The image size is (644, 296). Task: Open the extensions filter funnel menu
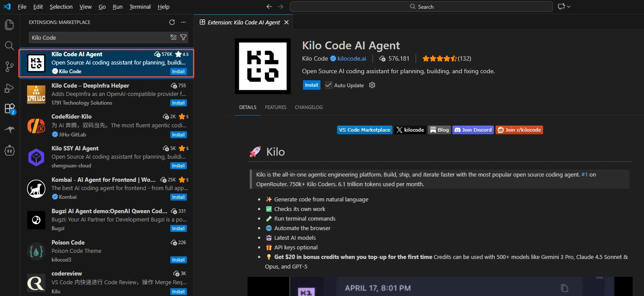(183, 37)
